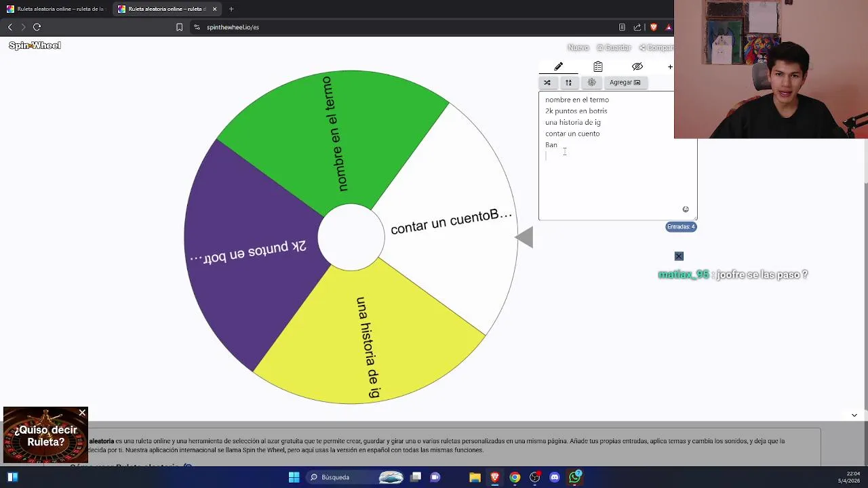Select the 'nombre en el termo' entry line
The height and width of the screenshot is (488, 868).
coord(577,100)
